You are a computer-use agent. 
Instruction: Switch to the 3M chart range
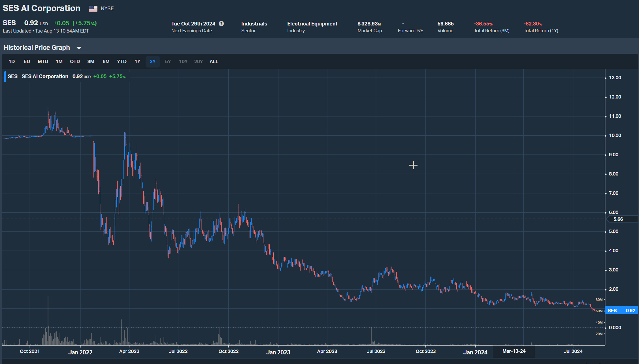tap(91, 61)
